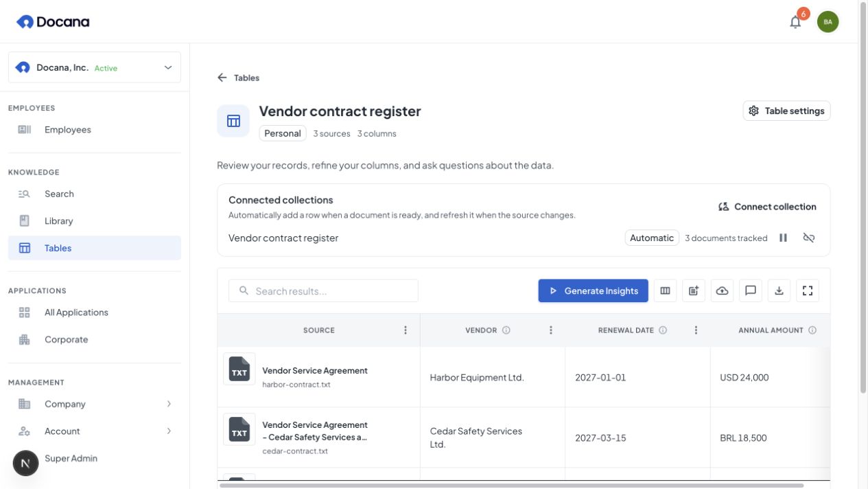The image size is (868, 489).
Task: Click the 3 sources label
Action: pyautogui.click(x=332, y=134)
